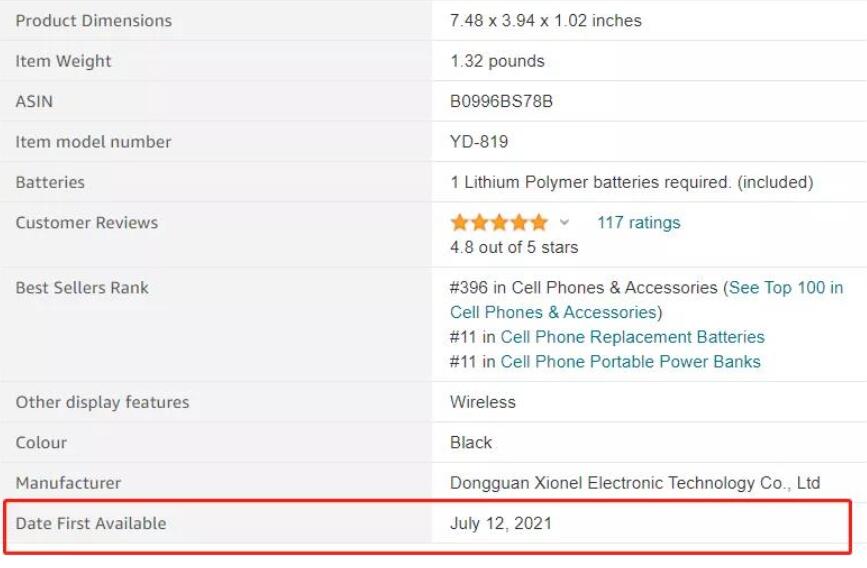
Task: Select the Black colour value
Action: tap(471, 442)
